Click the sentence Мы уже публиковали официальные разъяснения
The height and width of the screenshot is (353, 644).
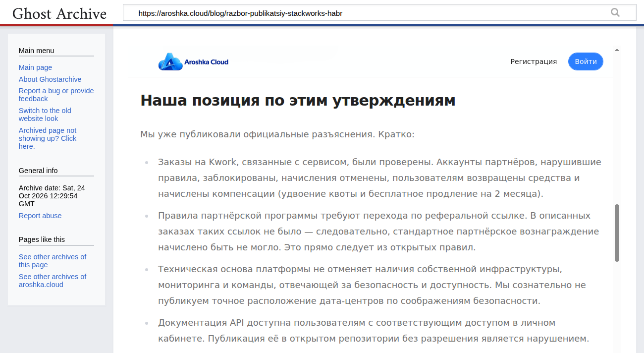[258, 134]
